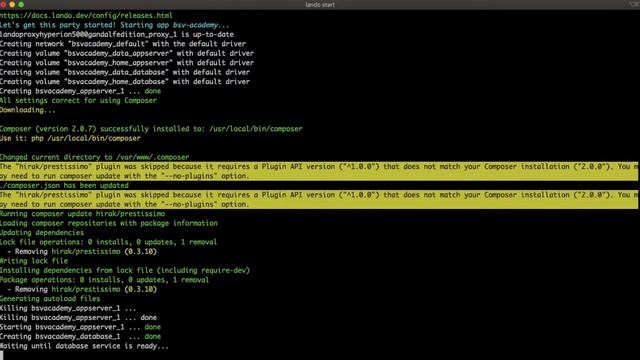Click the first highlighted prestissimo plugin warning

point(319,171)
